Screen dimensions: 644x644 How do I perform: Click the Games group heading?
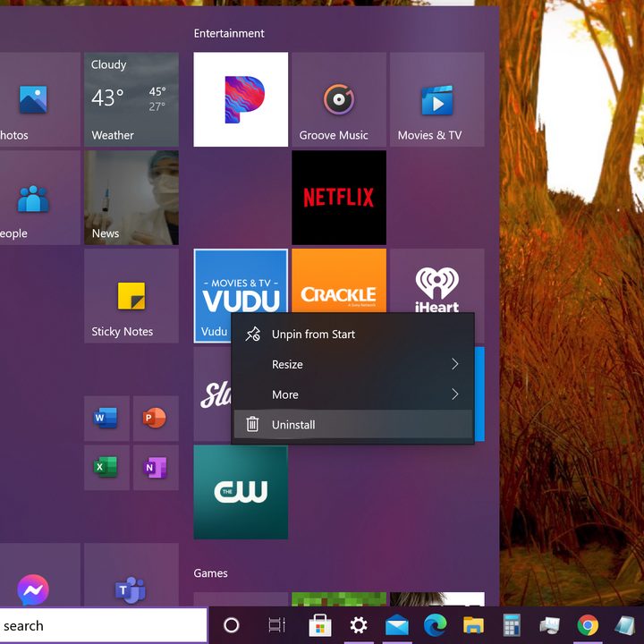[x=210, y=573]
